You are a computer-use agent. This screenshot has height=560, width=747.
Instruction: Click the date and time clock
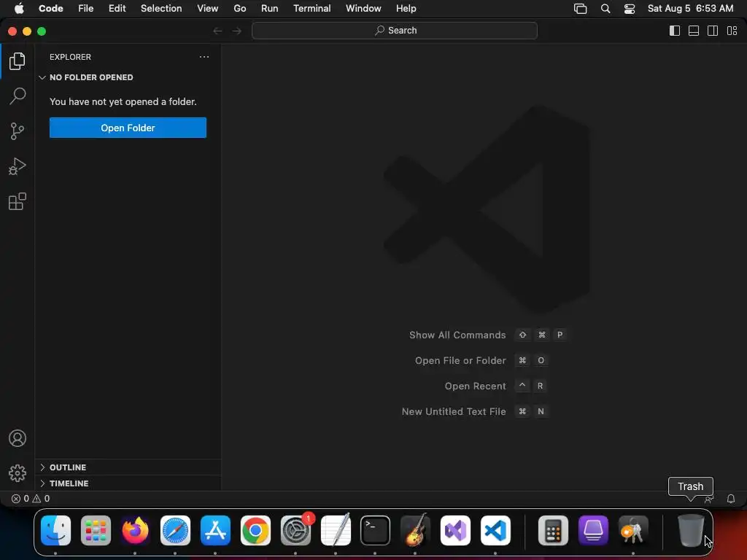click(690, 9)
